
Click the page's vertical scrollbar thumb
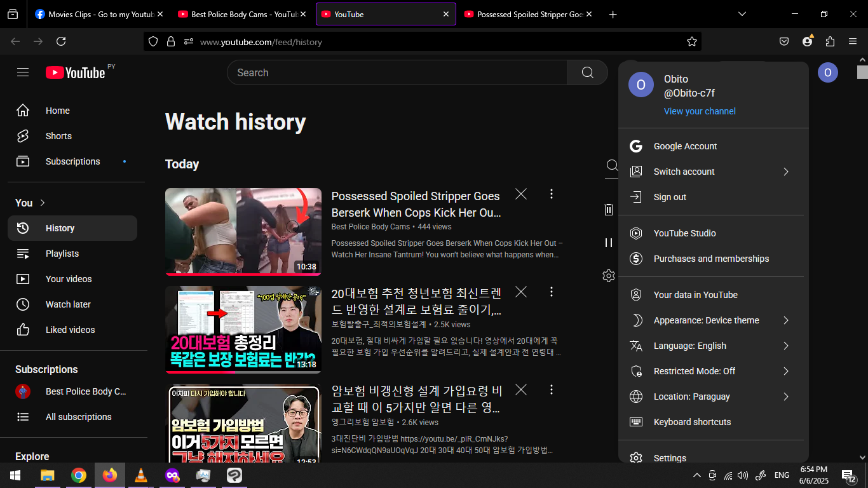click(862, 71)
